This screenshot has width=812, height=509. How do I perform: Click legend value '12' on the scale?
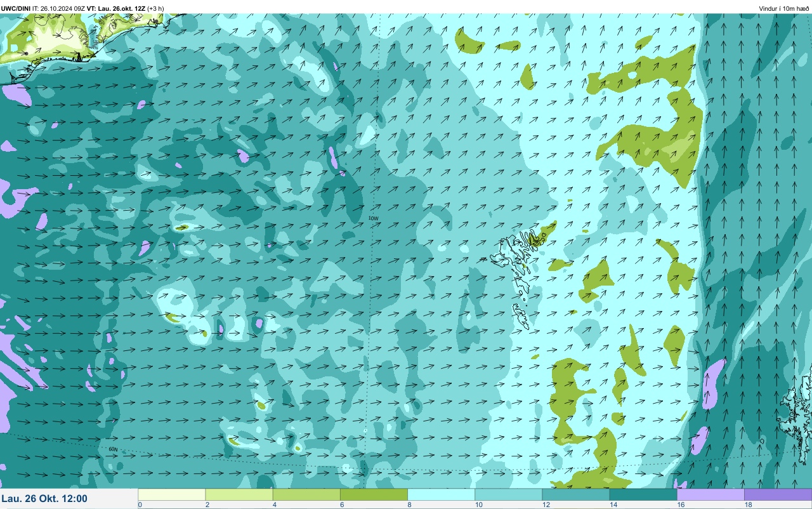click(546, 505)
